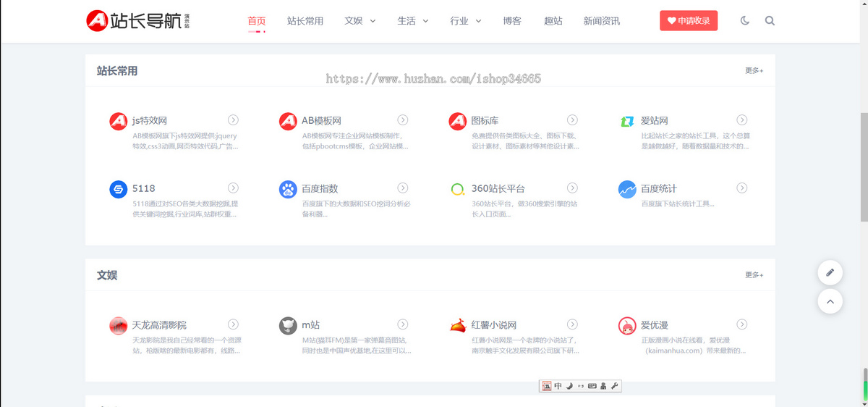Viewport: 868px width, 407px height.
Task: Click the 360站长平台 logo icon
Action: click(457, 189)
